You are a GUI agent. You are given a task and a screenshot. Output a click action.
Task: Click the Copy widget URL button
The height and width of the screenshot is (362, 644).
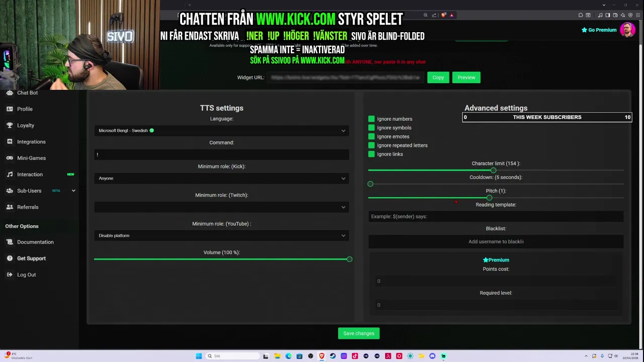tap(438, 77)
